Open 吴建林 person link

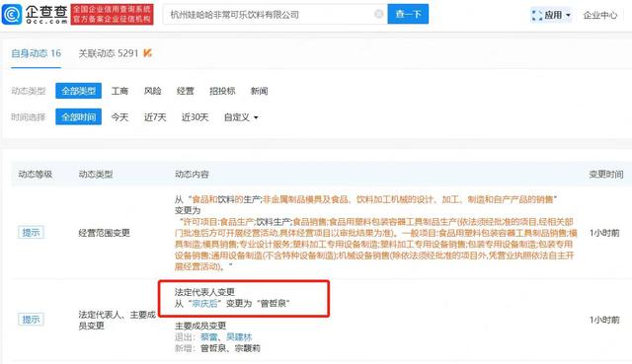point(239,337)
